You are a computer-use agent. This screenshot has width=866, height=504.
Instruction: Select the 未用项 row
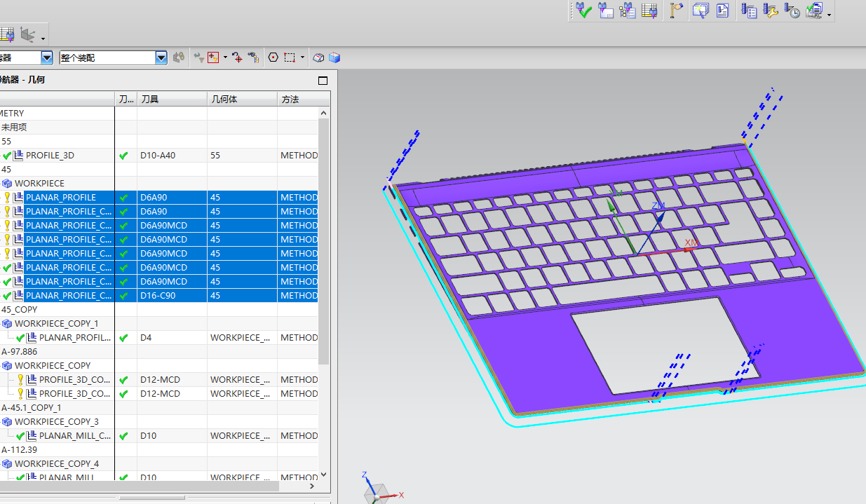pyautogui.click(x=159, y=127)
